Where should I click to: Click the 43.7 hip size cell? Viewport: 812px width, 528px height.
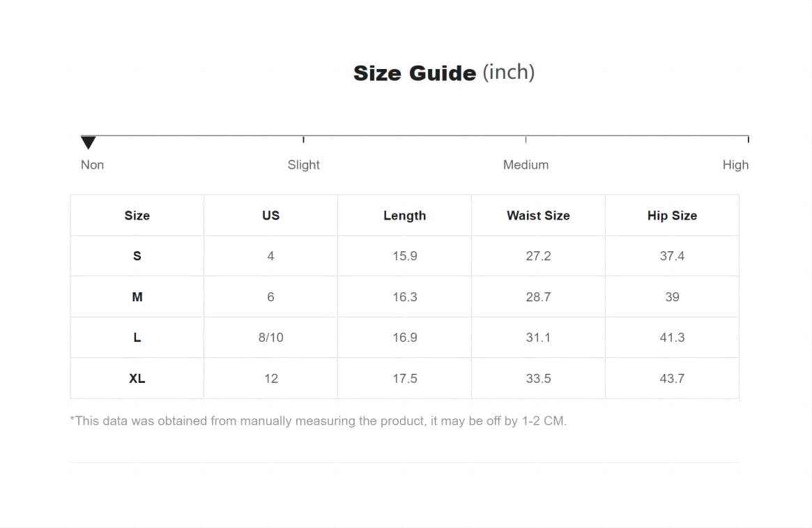(672, 378)
